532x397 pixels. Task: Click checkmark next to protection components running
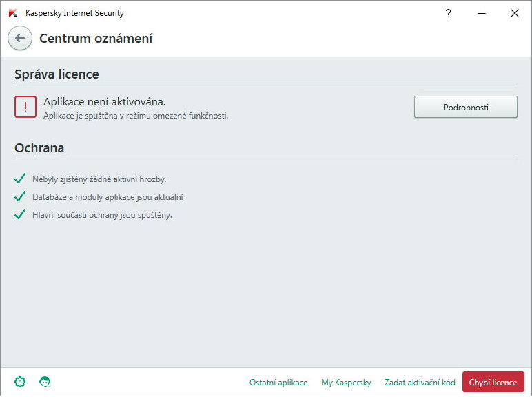(x=20, y=214)
